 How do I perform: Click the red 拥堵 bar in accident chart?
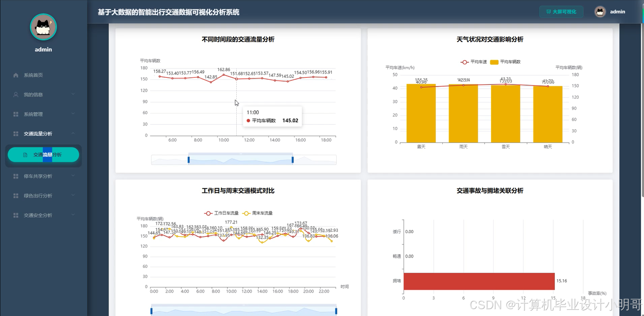click(x=479, y=281)
